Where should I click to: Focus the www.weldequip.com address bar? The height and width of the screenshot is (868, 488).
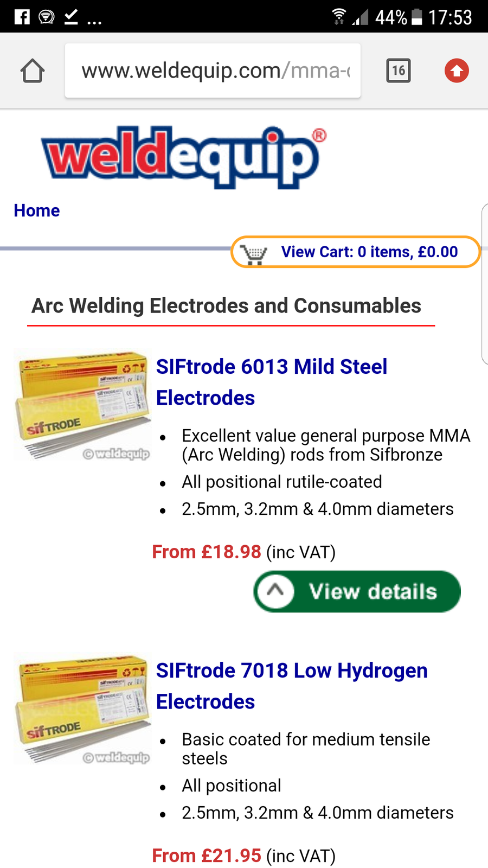(x=213, y=71)
